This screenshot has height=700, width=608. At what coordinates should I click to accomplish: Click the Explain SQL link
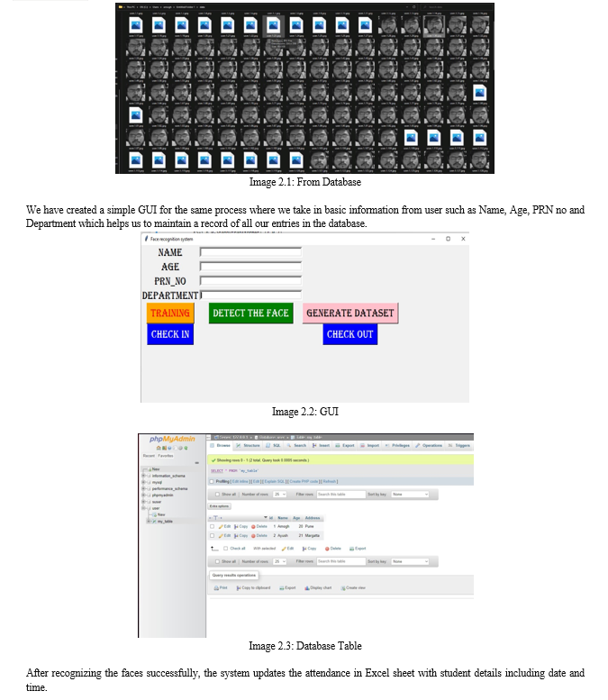[274, 482]
